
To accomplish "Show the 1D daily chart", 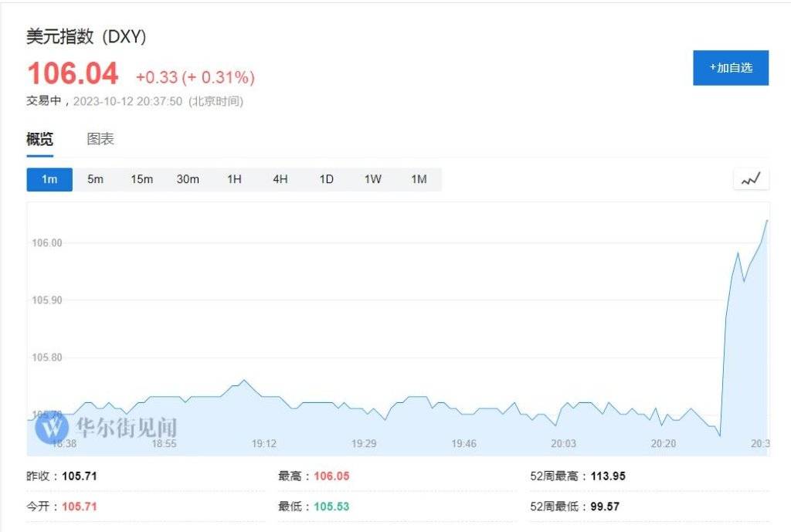I will tap(327, 179).
